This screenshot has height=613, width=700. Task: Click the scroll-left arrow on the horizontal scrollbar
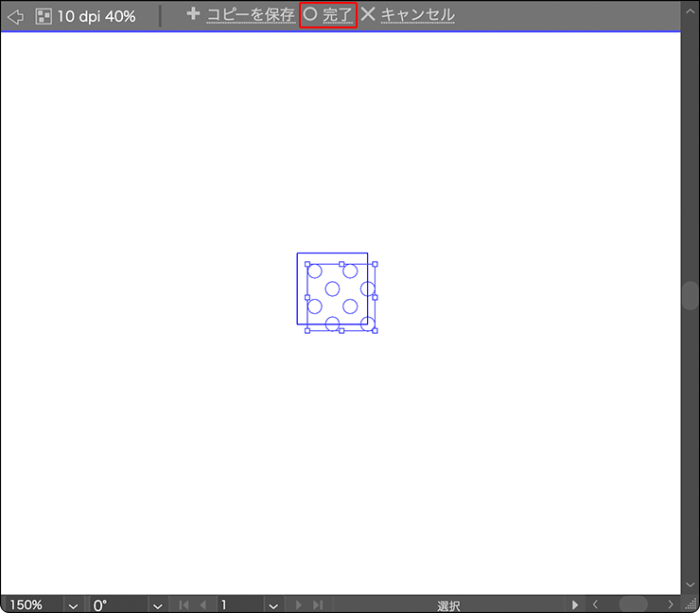(595, 604)
